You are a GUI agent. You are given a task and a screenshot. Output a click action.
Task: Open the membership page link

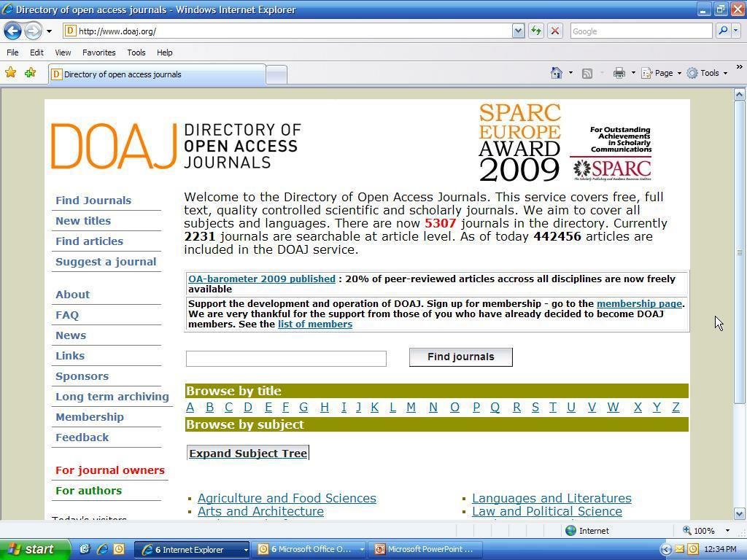[x=639, y=304]
